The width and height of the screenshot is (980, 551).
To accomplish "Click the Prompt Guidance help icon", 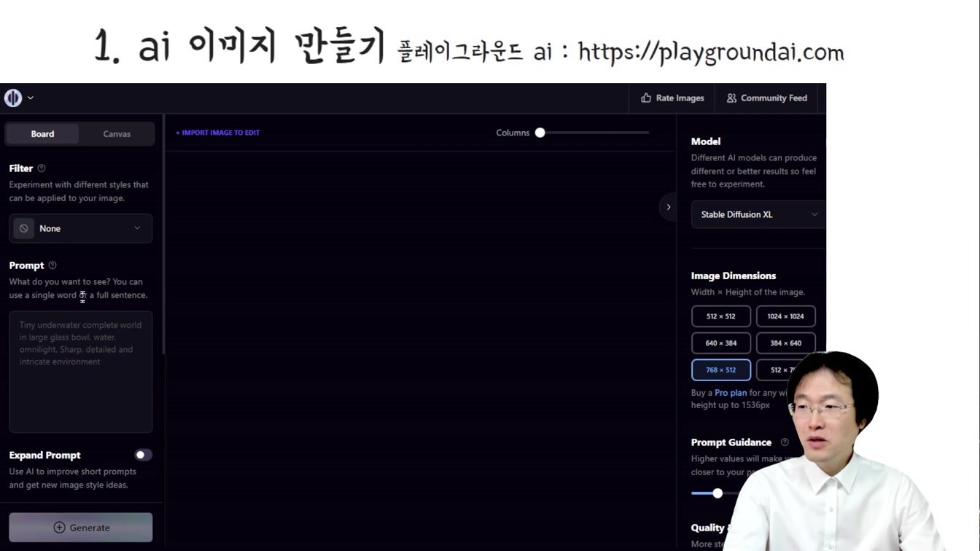I will (x=785, y=442).
